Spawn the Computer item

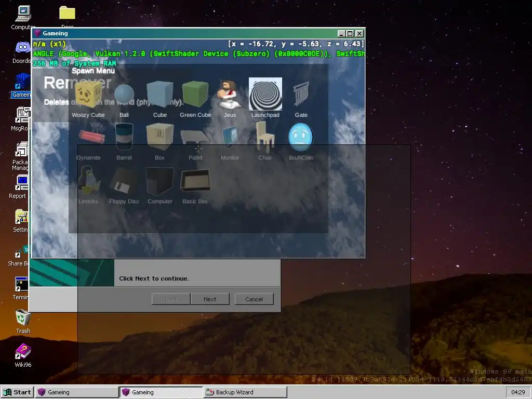[x=160, y=185]
